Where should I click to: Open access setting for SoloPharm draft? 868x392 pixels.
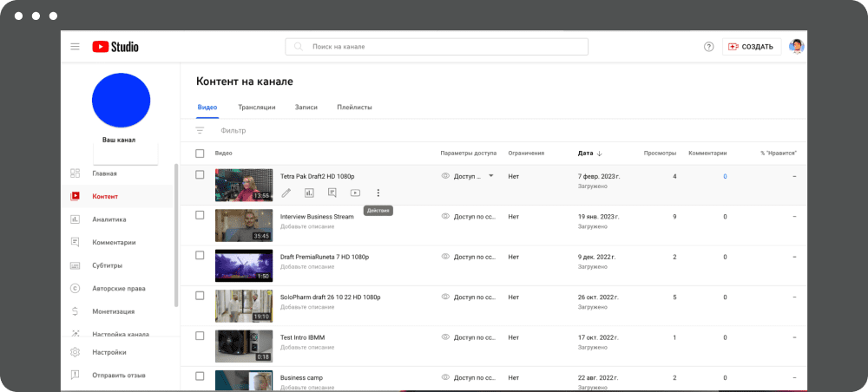pyautogui.click(x=475, y=297)
